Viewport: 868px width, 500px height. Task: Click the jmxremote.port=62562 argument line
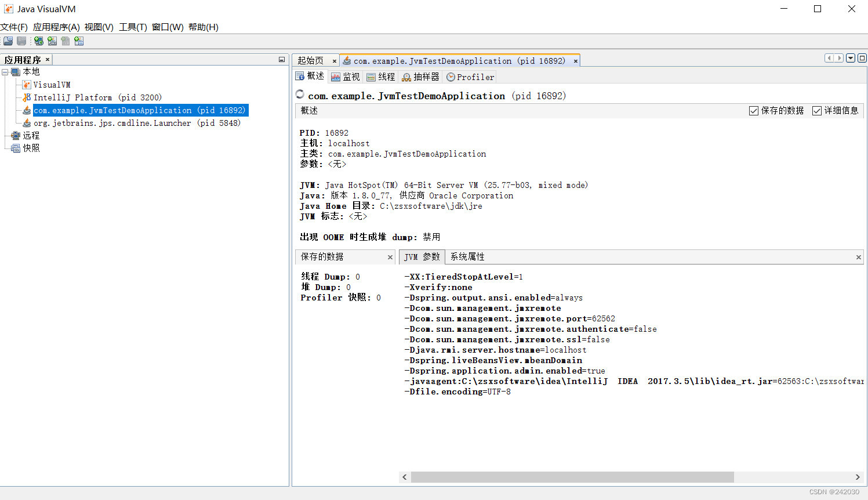[x=509, y=318]
